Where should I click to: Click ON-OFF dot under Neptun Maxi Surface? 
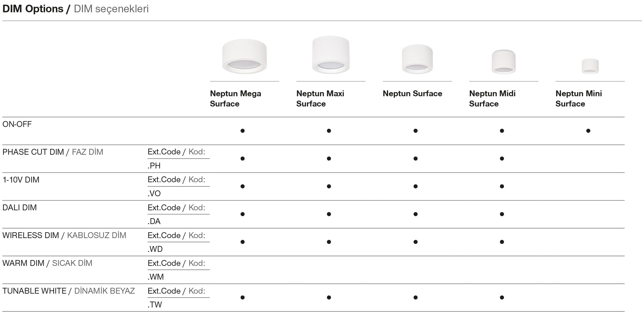[x=329, y=131]
